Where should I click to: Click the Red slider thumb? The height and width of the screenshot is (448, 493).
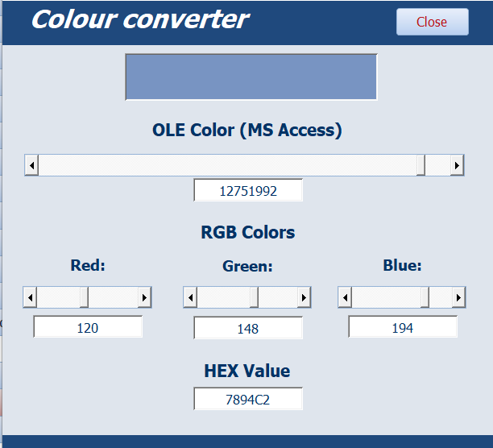coord(84,297)
